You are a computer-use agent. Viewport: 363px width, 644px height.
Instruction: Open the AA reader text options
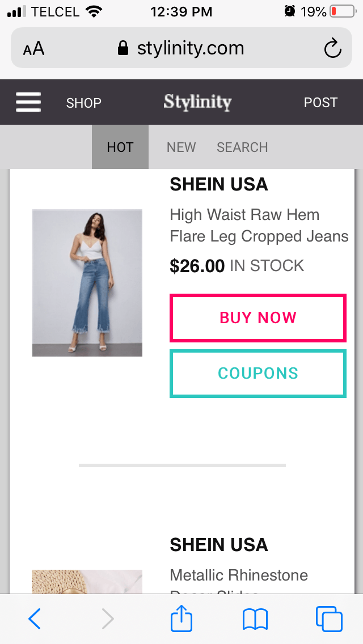point(33,49)
